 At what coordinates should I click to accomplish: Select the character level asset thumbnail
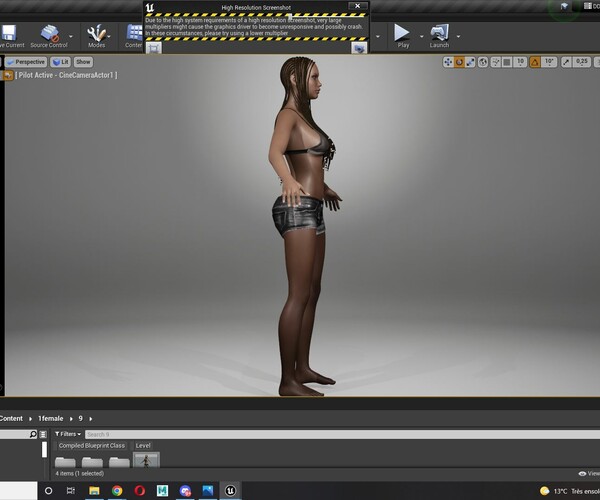click(146, 459)
